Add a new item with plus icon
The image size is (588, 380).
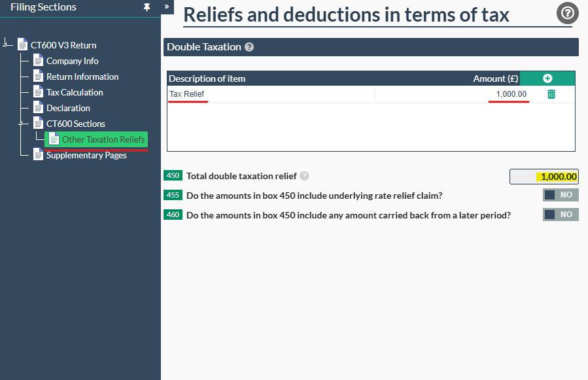[x=547, y=78]
